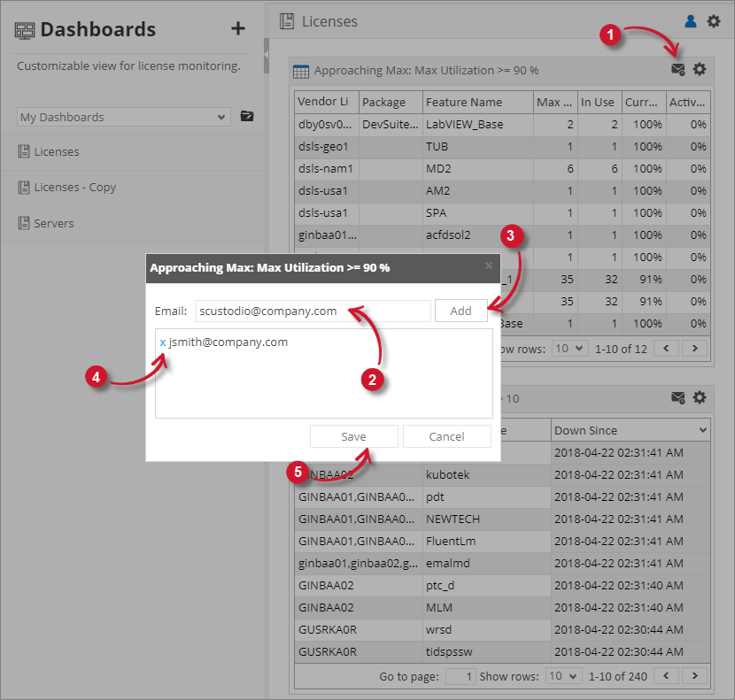Click email alert icon on lower widget

(677, 398)
